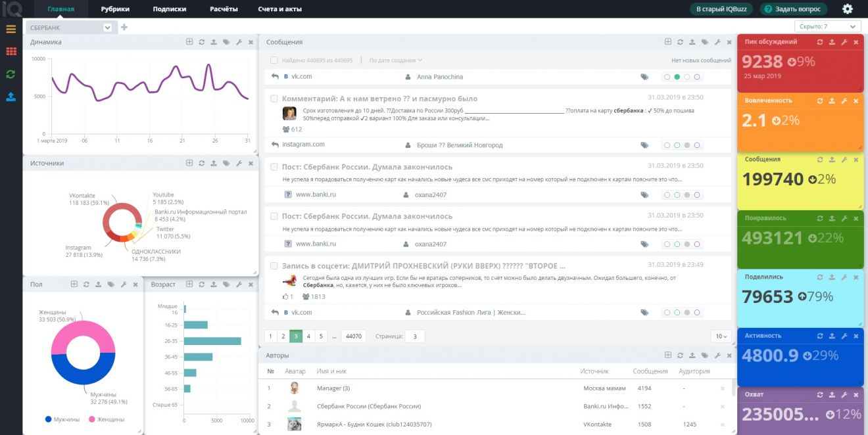Image resolution: width=868 pixels, height=435 pixels.
Task: Remove the Manager (3) author row
Action: pos(722,388)
